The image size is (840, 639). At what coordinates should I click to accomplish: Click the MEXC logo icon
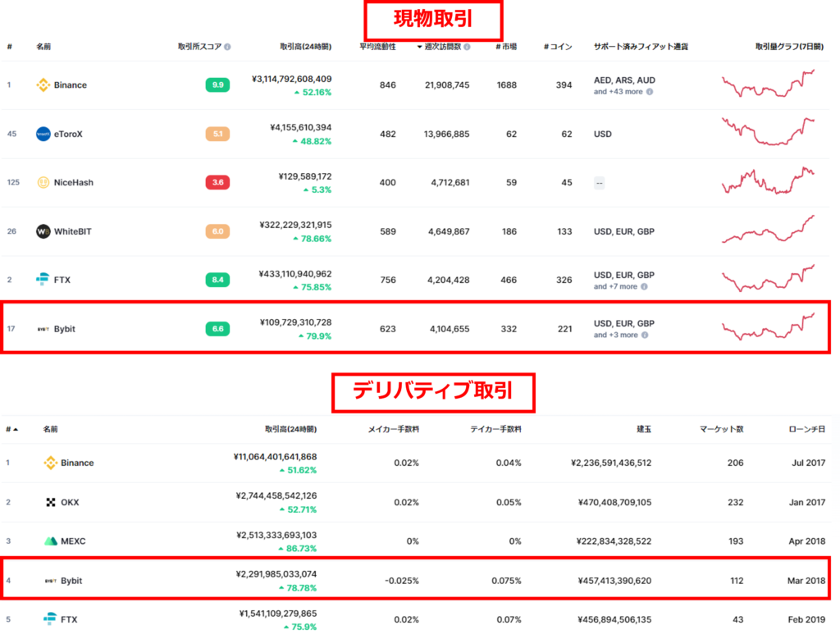50,541
